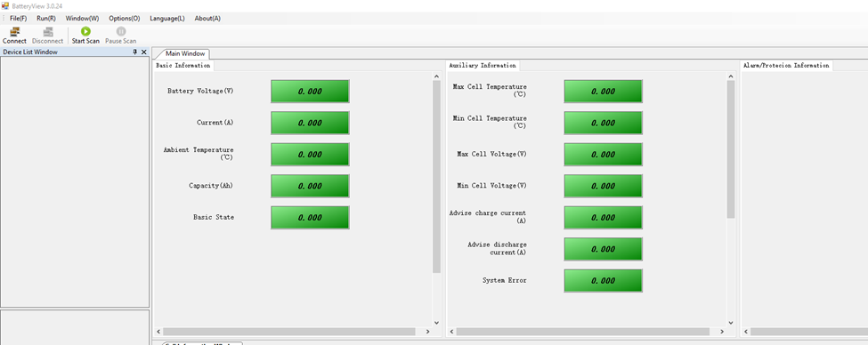Open the Options(O) menu
The image size is (868, 345).
[125, 19]
